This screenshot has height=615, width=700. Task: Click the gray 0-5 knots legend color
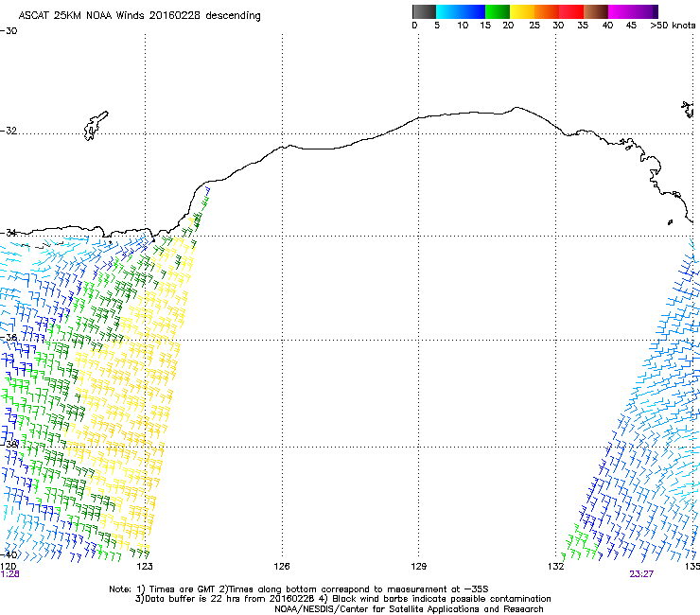click(x=424, y=11)
